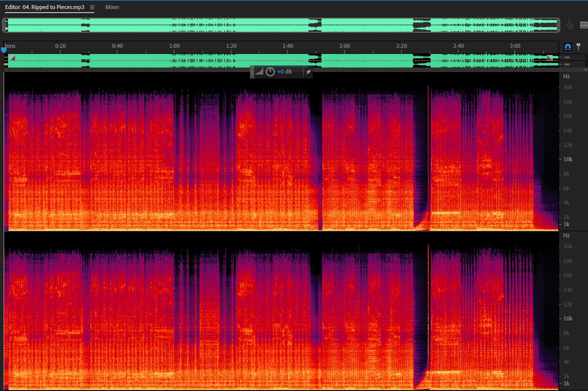This screenshot has height=391, width=588.
Task: Click the marker pin icon beside the magnet
Action: tap(578, 47)
